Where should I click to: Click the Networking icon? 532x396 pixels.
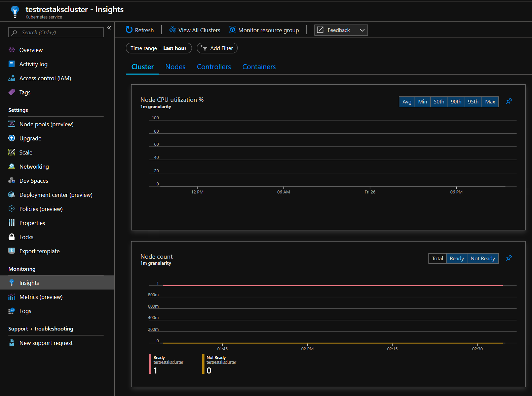[x=12, y=167]
